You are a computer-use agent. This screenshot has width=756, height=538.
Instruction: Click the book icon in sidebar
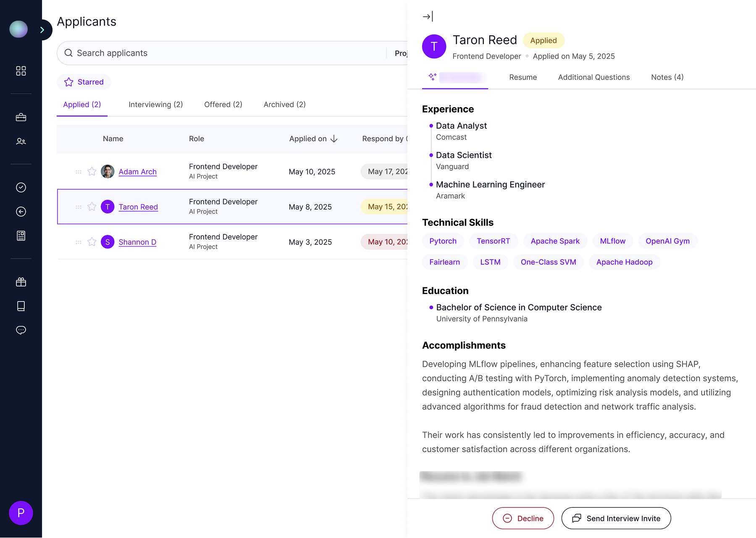point(21,306)
